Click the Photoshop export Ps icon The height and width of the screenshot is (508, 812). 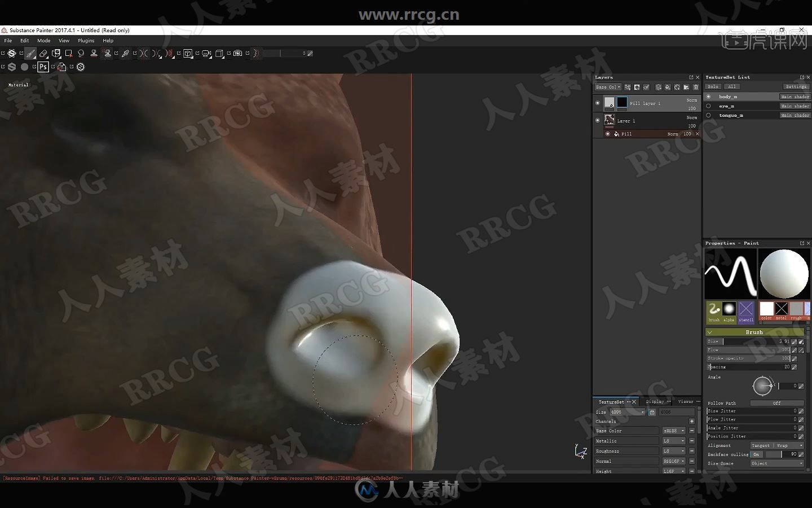(43, 67)
